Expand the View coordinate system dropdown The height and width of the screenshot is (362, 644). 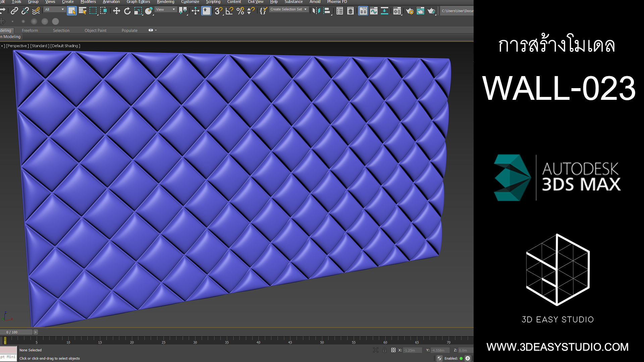click(x=165, y=9)
